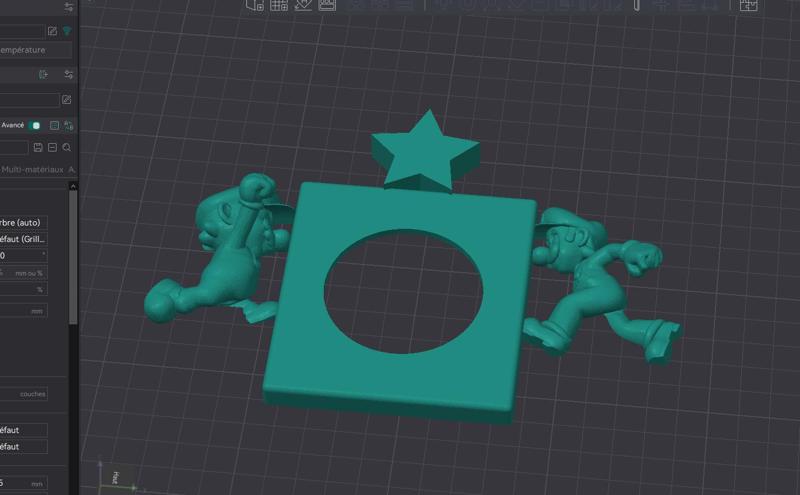Click the settings panel scroll up arrow
Viewport: 800px width, 495px height.
[x=73, y=187]
